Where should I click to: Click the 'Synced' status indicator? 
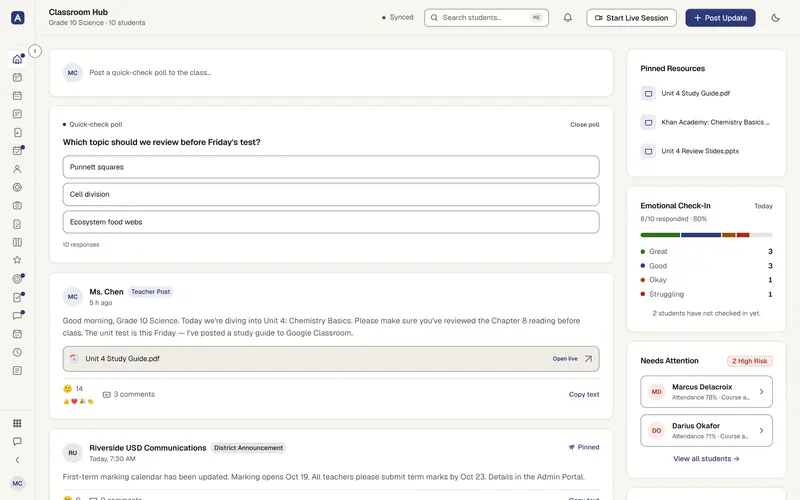coord(398,17)
